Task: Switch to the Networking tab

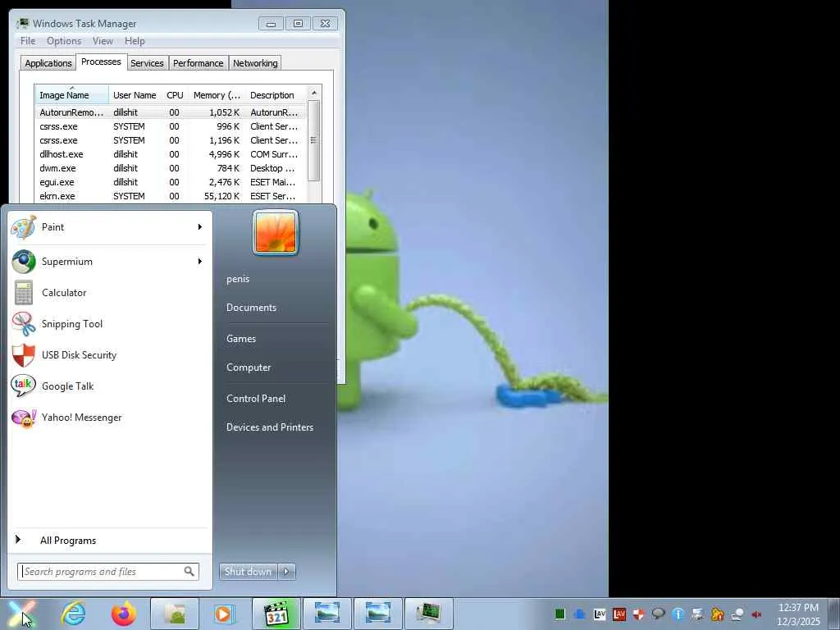Action: point(255,63)
